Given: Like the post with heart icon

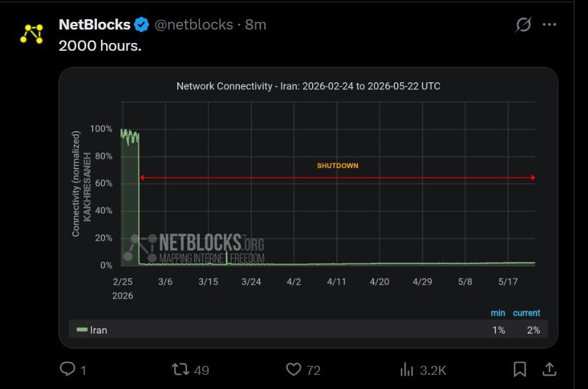Looking at the screenshot, I should (294, 370).
